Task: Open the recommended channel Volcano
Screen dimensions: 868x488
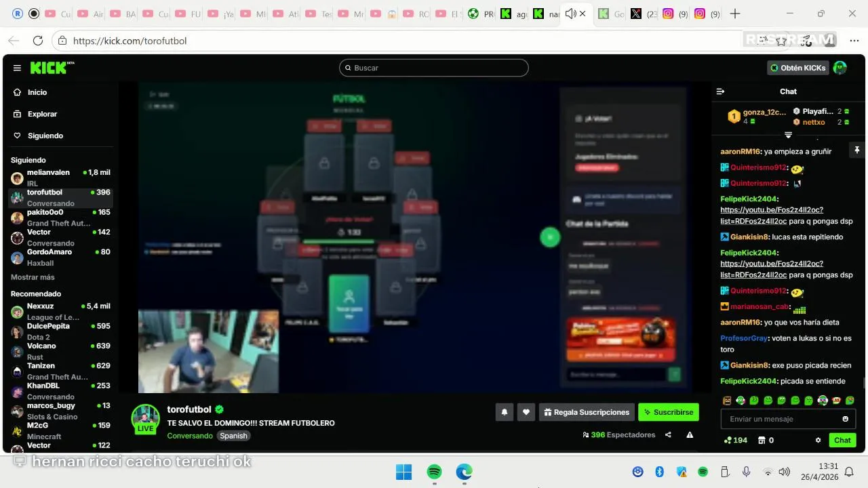Action: 60,351
